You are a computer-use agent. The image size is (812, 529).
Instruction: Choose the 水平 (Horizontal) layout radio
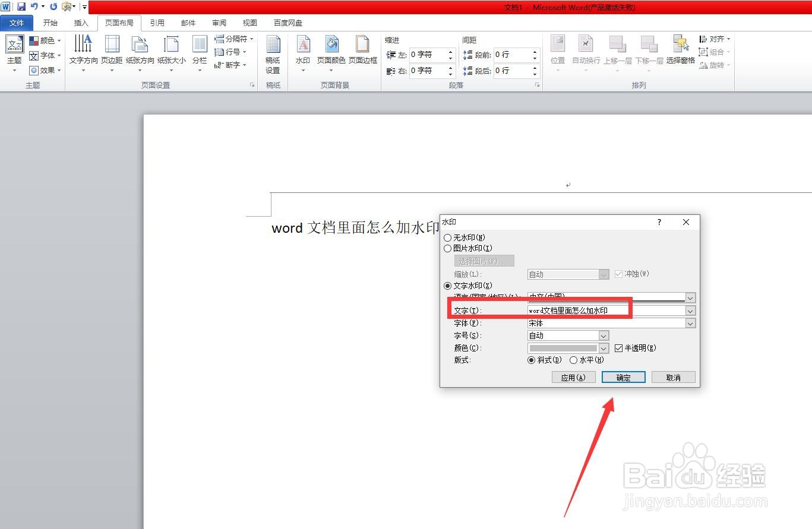pyautogui.click(x=573, y=360)
